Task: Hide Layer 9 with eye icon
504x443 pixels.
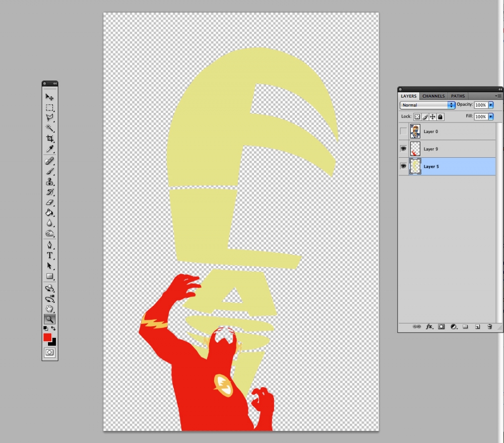Action: tap(403, 149)
